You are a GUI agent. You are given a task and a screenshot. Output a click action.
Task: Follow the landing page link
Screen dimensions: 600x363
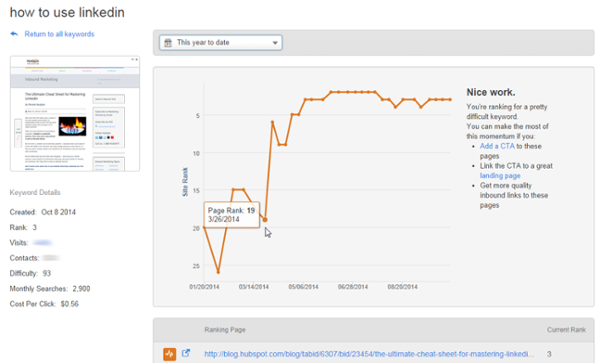(500, 176)
